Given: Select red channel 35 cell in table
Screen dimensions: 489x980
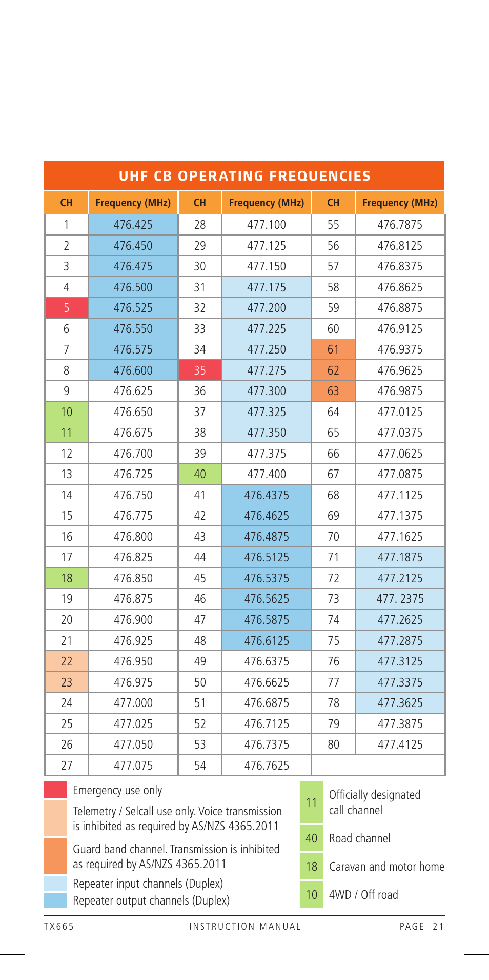Looking at the screenshot, I should [200, 370].
